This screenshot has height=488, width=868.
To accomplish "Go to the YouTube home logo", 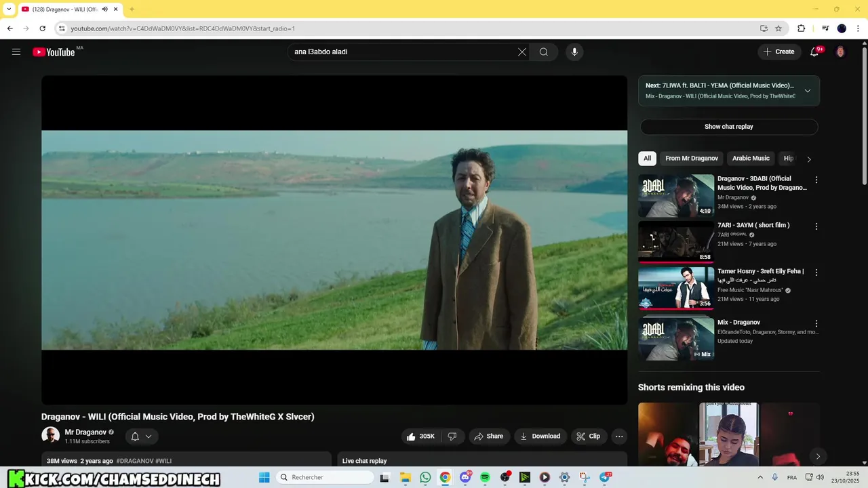I will tap(54, 52).
